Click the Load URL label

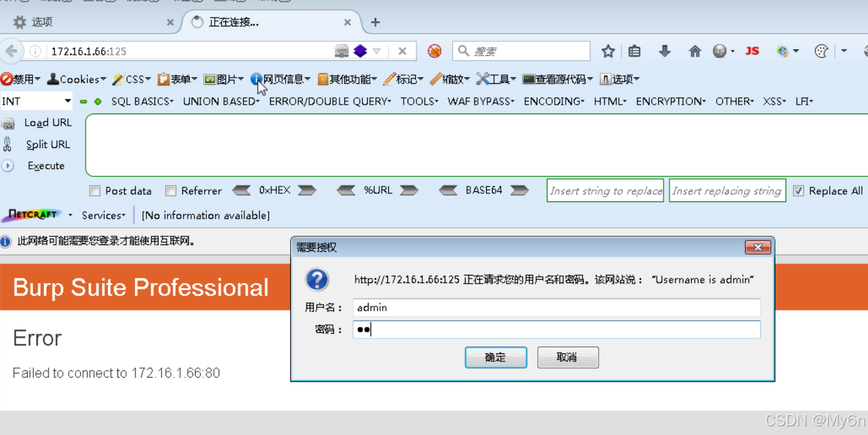pyautogui.click(x=48, y=123)
